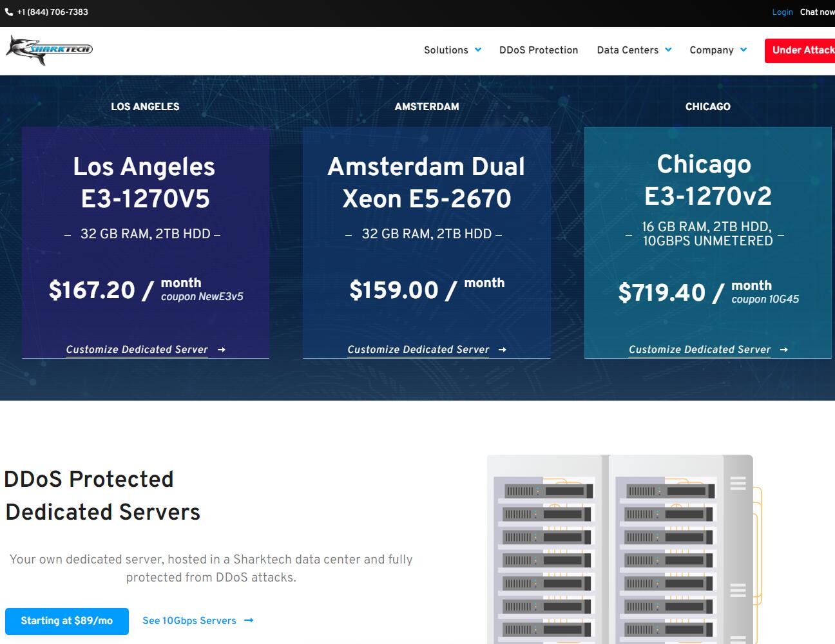
Task: Click arrow next to See 10Gbps Servers
Action: pos(249,621)
